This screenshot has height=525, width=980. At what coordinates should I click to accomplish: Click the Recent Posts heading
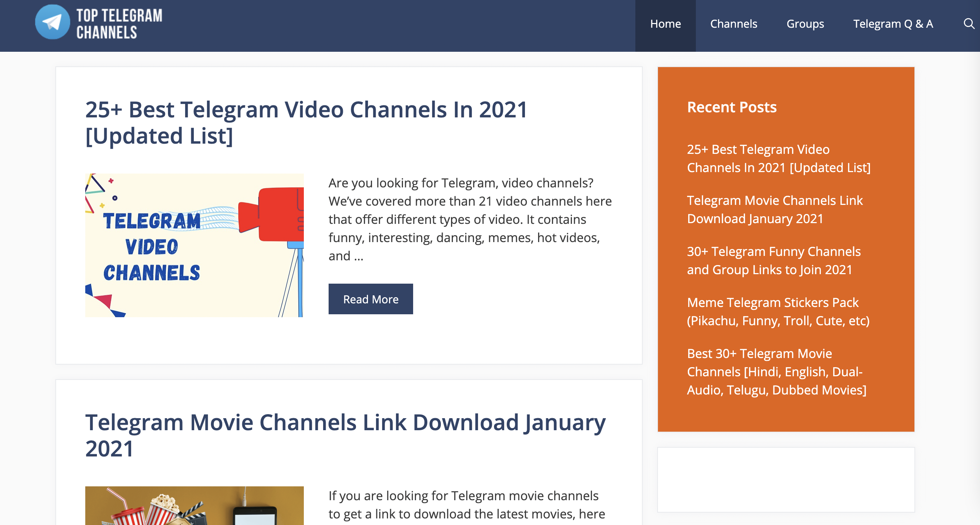(x=732, y=107)
